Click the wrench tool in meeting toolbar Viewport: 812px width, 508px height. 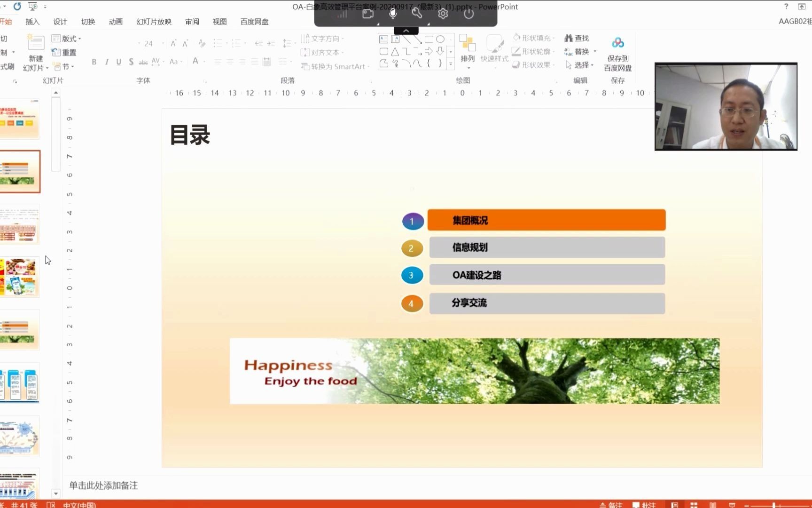pos(417,14)
